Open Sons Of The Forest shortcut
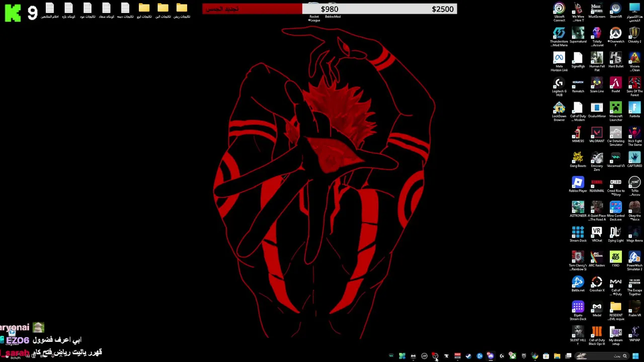Viewport: 644px width, 362px height. tap(634, 86)
